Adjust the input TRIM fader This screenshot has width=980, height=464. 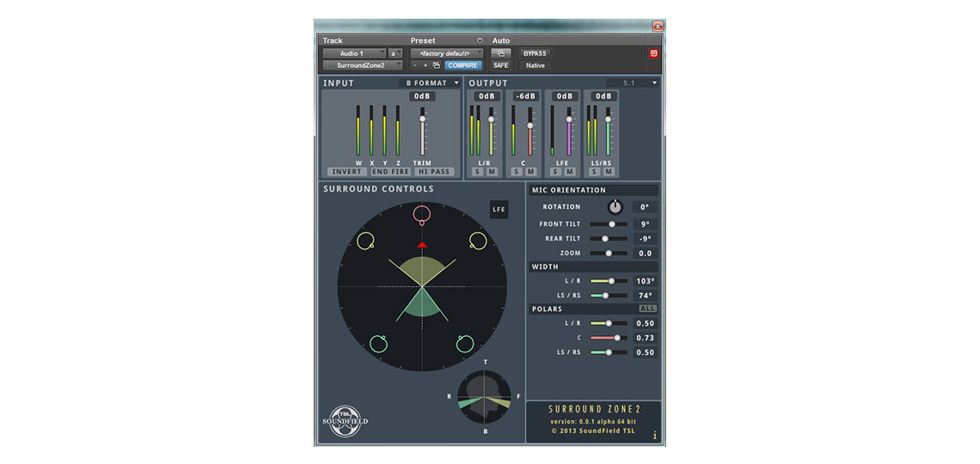(422, 119)
